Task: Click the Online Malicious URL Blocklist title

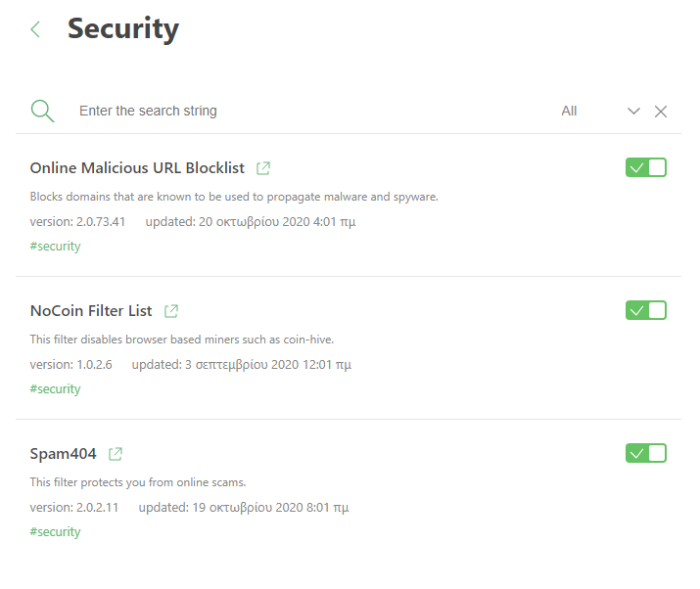Action: (x=137, y=167)
